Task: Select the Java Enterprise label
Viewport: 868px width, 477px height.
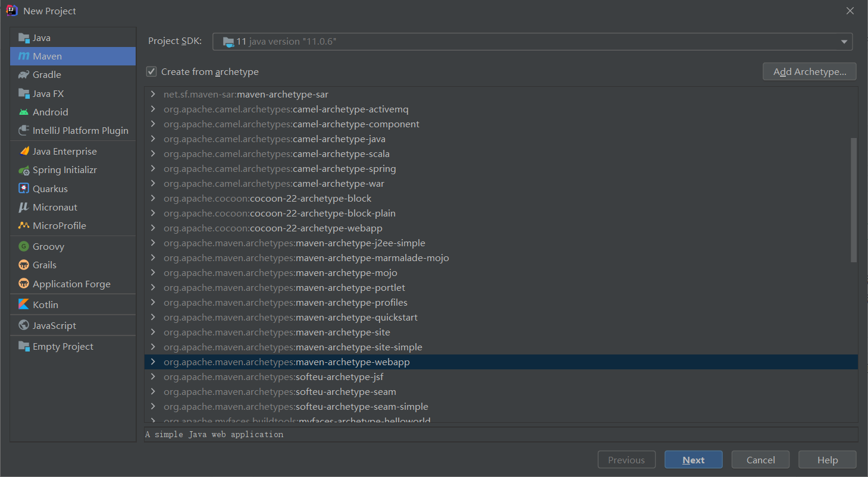Action: [65, 151]
